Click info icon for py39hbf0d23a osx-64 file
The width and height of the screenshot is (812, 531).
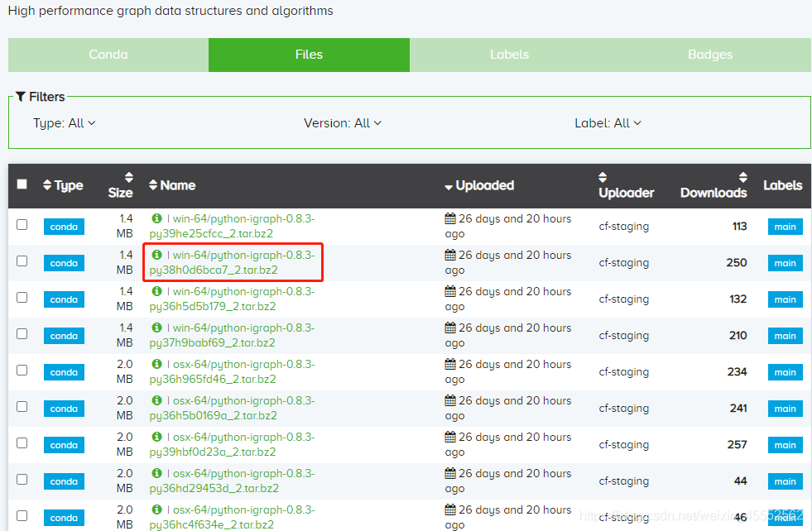tap(156, 437)
